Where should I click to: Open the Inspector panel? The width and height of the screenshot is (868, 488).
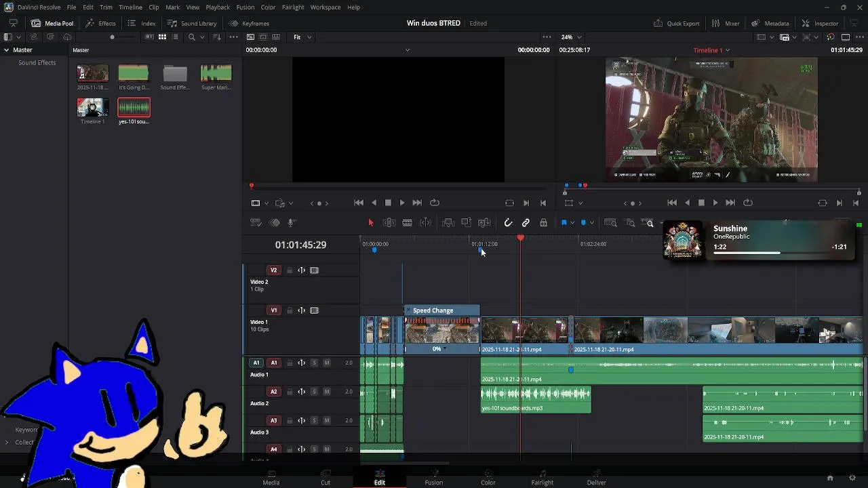(820, 23)
